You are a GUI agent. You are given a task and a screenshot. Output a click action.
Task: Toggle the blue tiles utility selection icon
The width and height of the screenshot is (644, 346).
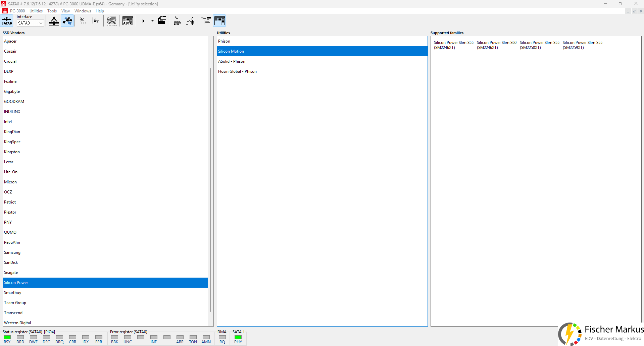click(67, 21)
